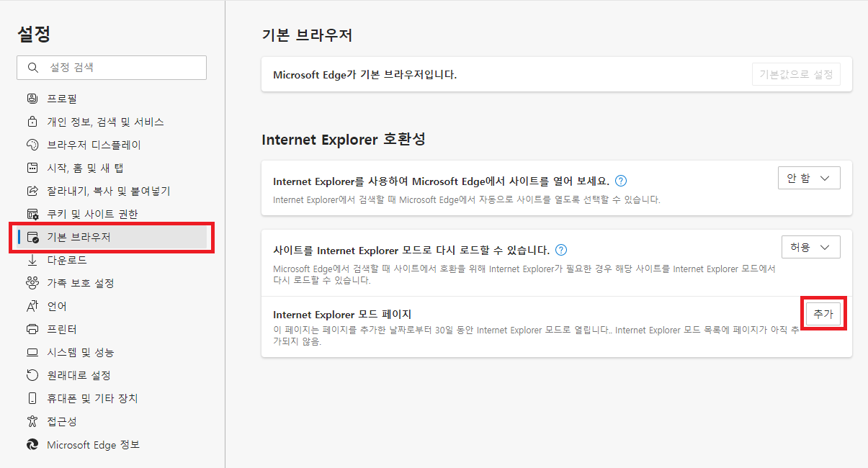The width and height of the screenshot is (868, 468).
Task: Open the 허용 dropdown
Action: coord(810,247)
